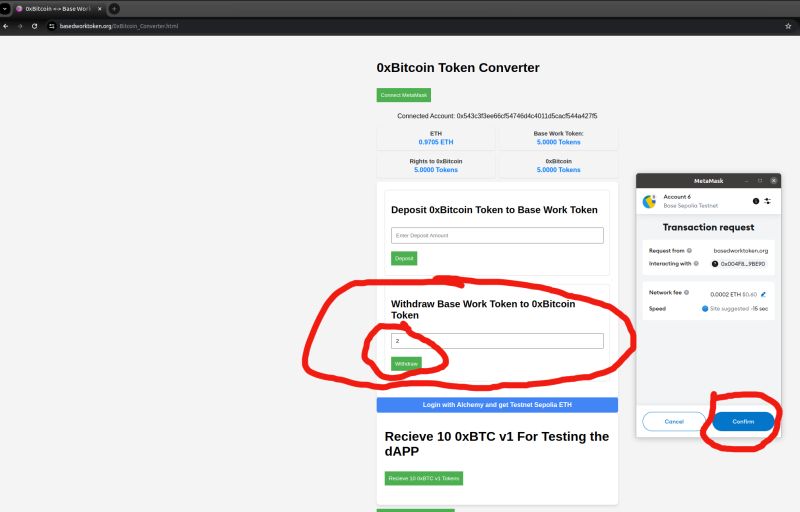This screenshot has width=800, height=512.
Task: Click the info icon next to Network fee
Action: coord(686,292)
